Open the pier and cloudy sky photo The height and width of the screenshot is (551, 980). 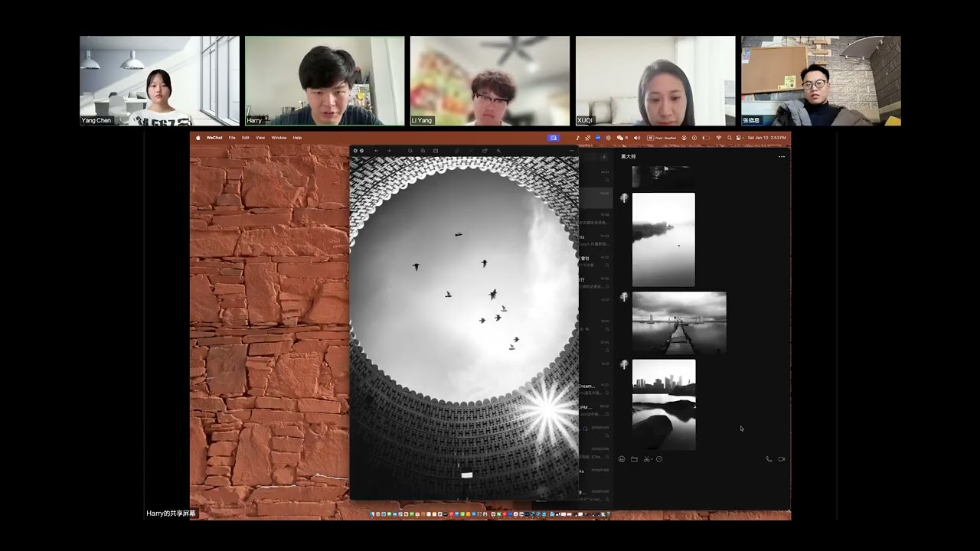tap(679, 323)
